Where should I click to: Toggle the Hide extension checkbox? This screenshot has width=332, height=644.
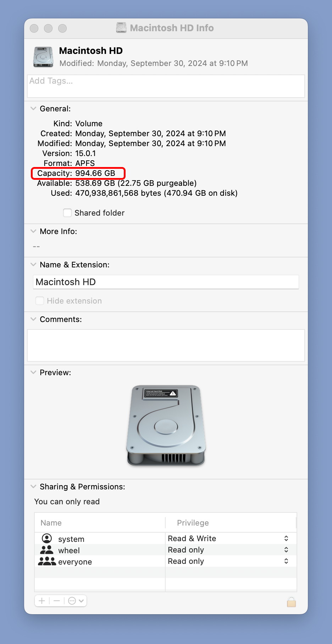40,301
